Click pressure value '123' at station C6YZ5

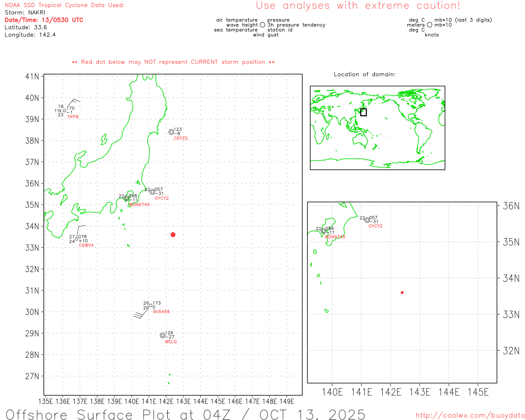point(178,129)
